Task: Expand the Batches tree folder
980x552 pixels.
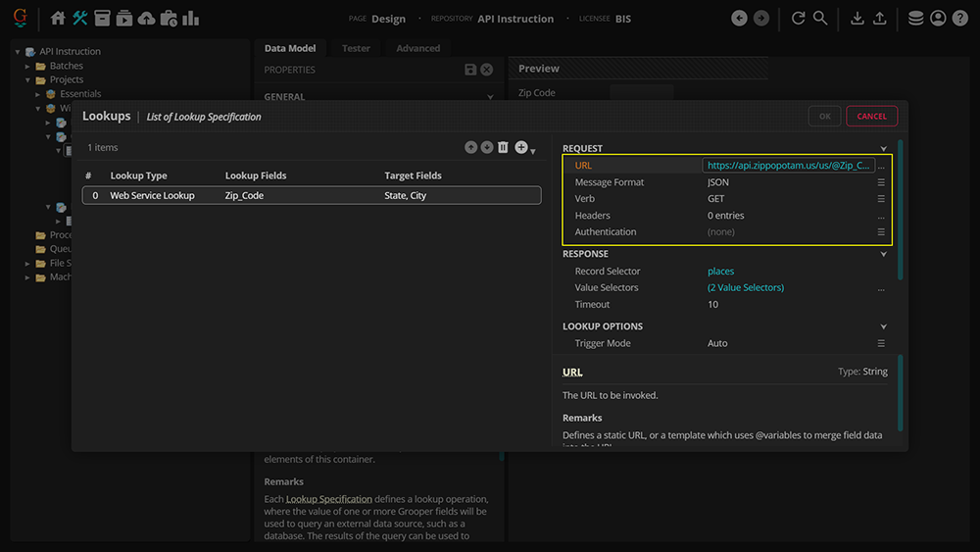Action: pyautogui.click(x=28, y=66)
